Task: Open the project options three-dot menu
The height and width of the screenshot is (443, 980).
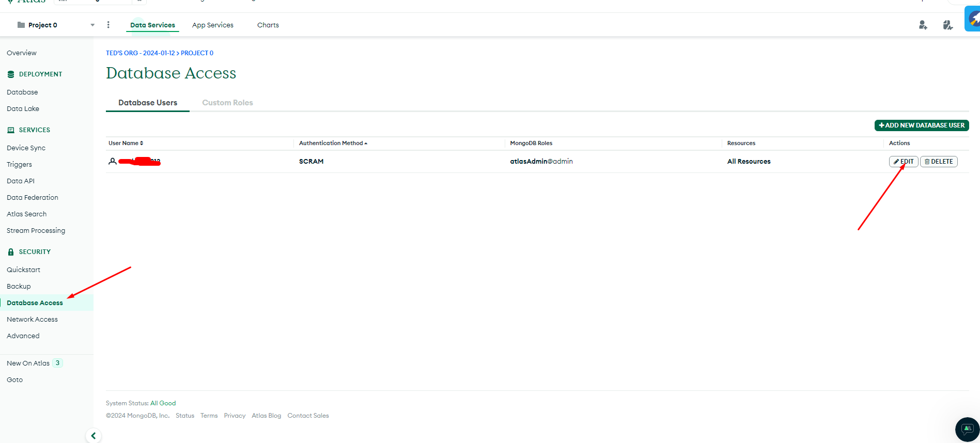Action: point(108,25)
